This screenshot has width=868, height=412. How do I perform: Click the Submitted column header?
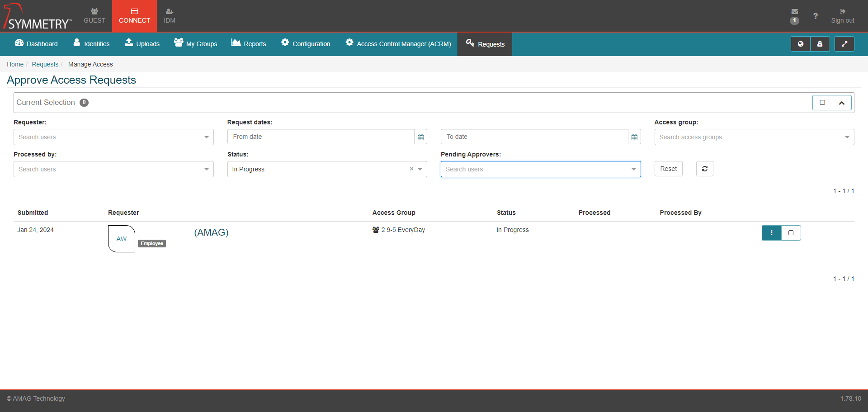coord(33,213)
